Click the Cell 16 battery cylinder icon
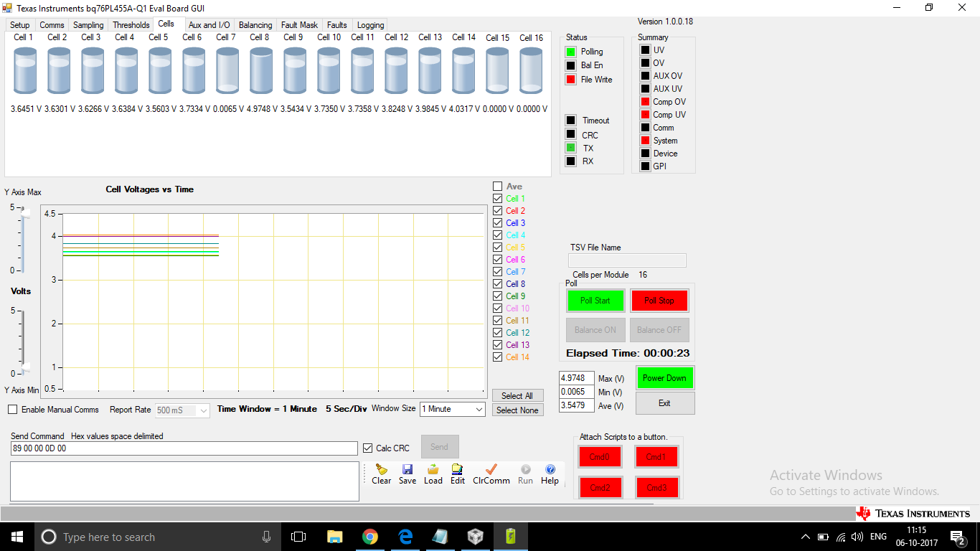980x551 pixels. pos(531,71)
